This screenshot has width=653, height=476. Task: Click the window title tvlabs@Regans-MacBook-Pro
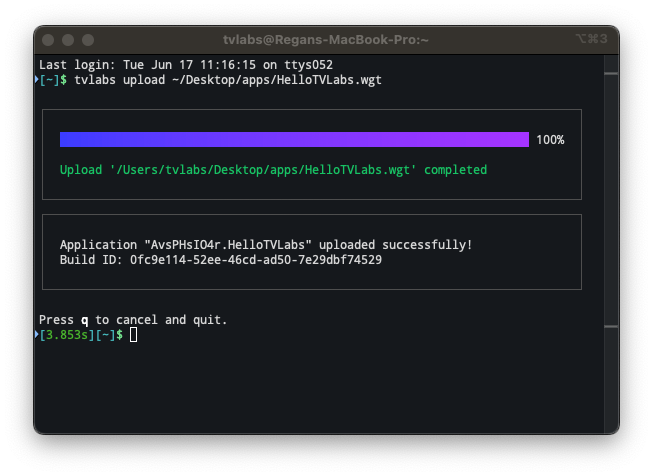pyautogui.click(x=326, y=40)
